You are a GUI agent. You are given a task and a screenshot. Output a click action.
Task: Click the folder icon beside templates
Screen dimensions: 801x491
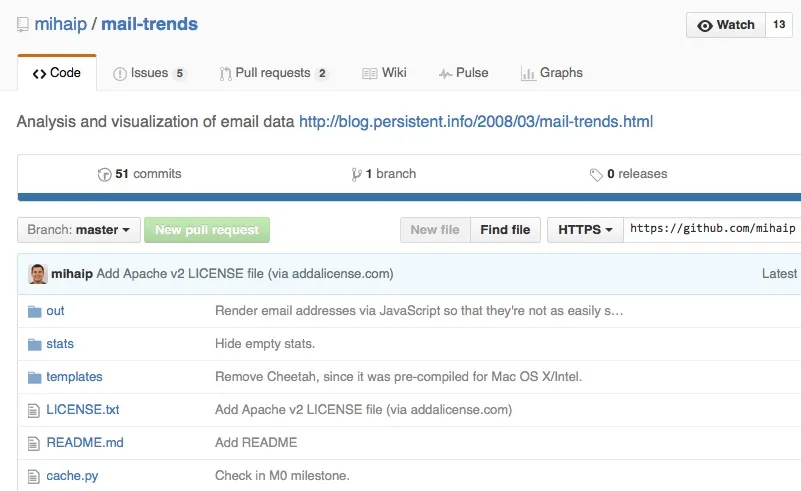tap(35, 377)
